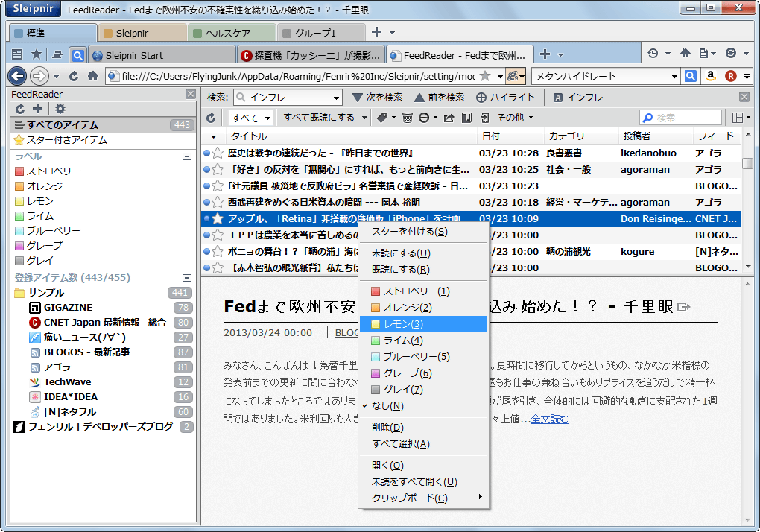Click the share export arrow icon

click(x=449, y=118)
